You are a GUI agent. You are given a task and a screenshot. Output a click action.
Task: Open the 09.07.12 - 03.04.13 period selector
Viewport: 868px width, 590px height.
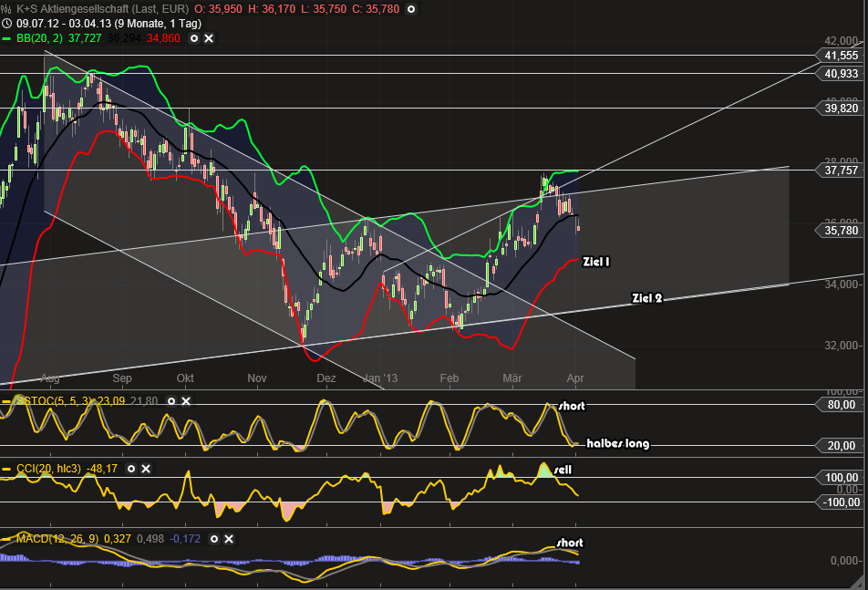click(x=108, y=23)
